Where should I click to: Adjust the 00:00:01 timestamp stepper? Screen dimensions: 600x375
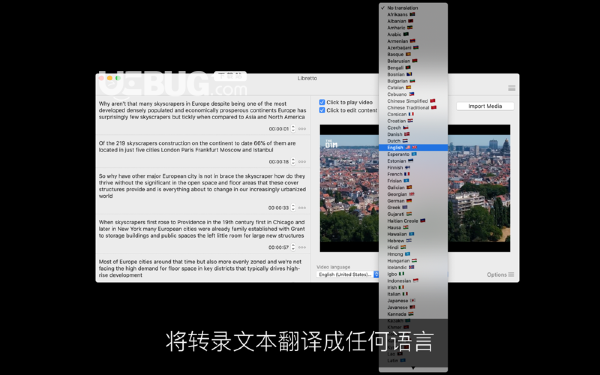coord(293,129)
